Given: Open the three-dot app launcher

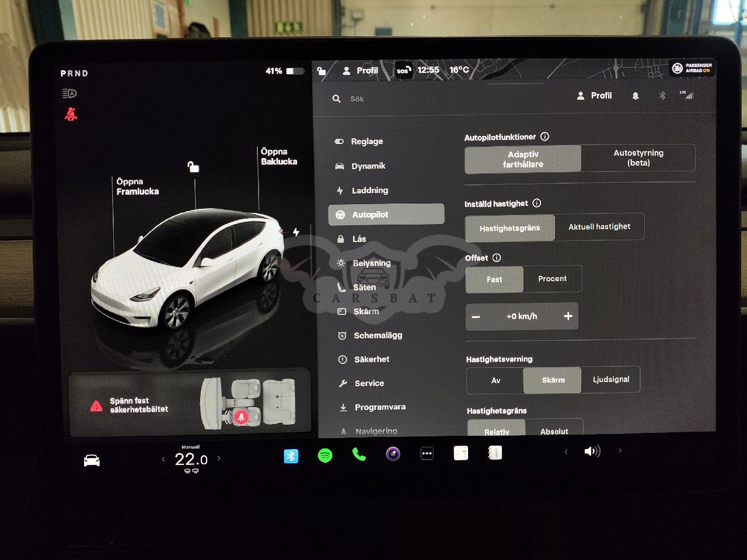Looking at the screenshot, I should point(427,454).
